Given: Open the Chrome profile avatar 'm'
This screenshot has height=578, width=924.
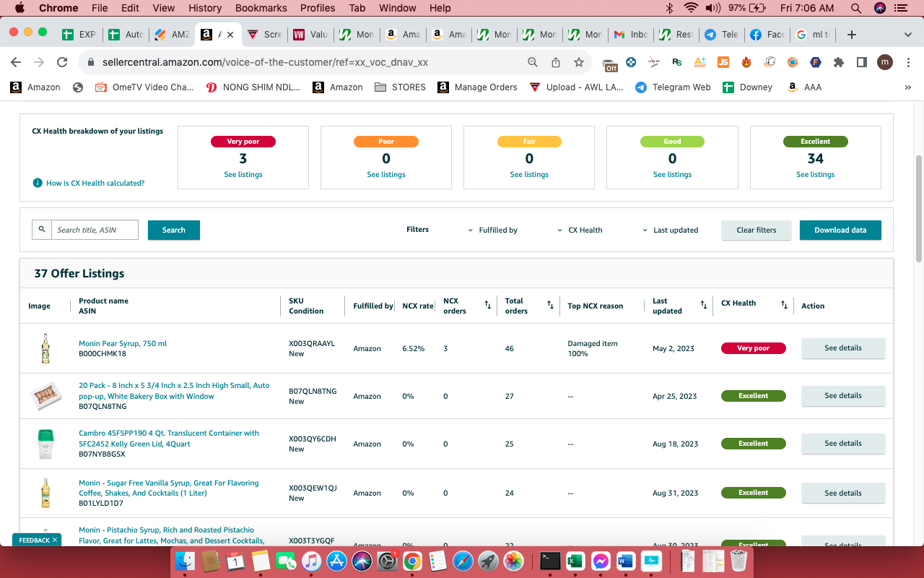Looking at the screenshot, I should click(885, 62).
